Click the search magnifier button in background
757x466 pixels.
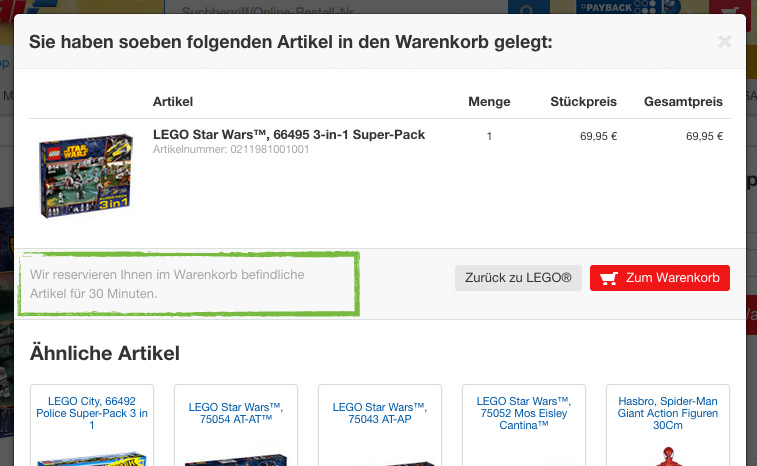coord(529,7)
